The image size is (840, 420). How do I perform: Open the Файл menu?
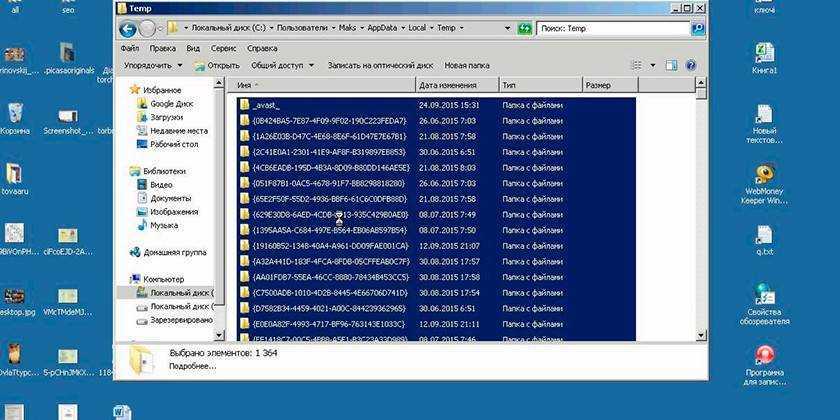[129, 47]
